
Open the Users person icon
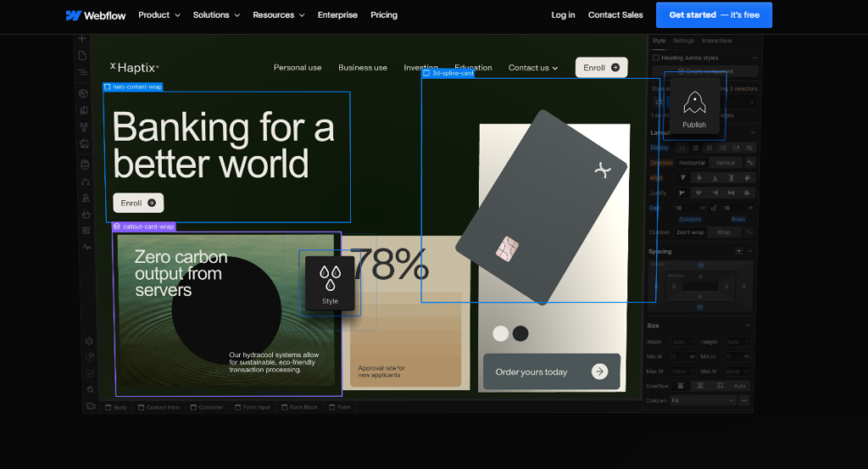pyautogui.click(x=86, y=198)
